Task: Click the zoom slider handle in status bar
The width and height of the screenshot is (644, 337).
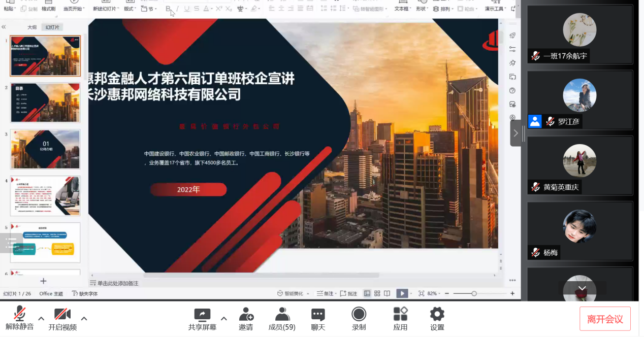Action: (x=474, y=293)
